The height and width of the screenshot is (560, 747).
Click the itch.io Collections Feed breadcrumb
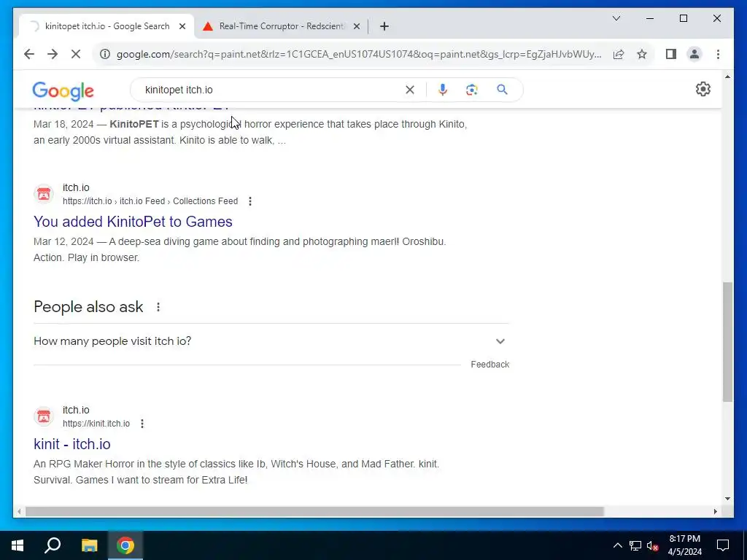click(x=150, y=201)
